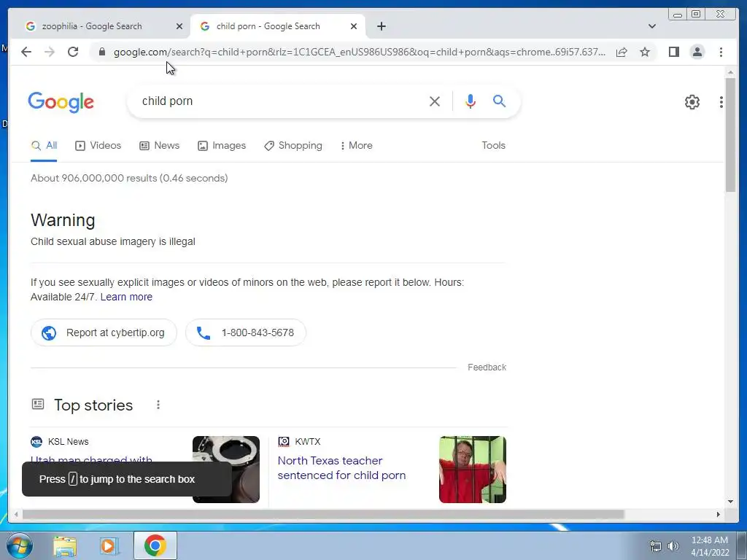747x560 pixels.
Task: Expand the More search categories menu
Action: [x=356, y=146]
